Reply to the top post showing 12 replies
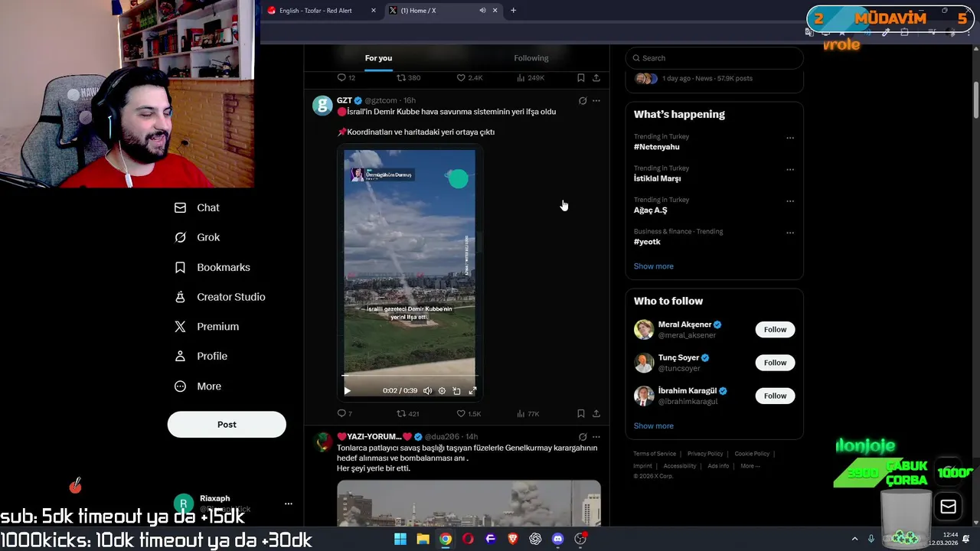This screenshot has width=980, height=551. pos(346,78)
